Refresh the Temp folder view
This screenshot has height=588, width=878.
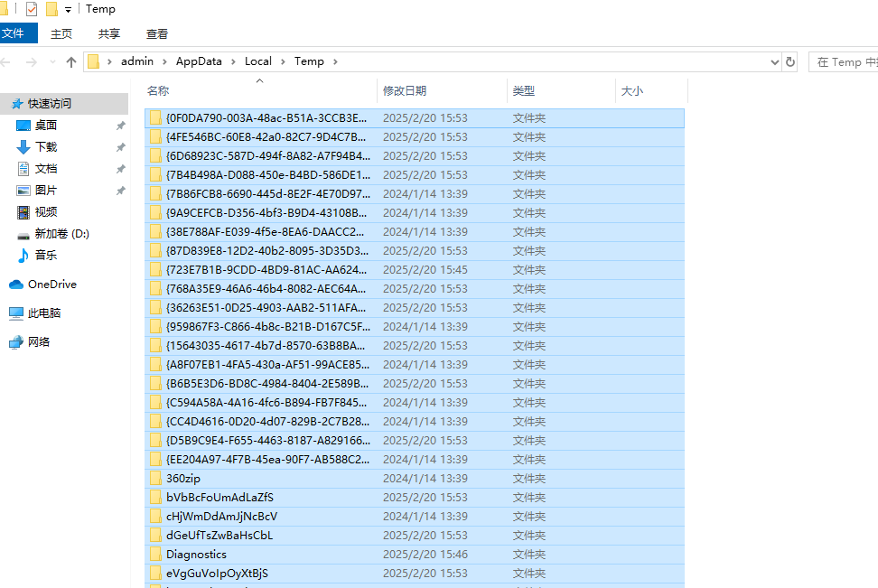click(790, 62)
